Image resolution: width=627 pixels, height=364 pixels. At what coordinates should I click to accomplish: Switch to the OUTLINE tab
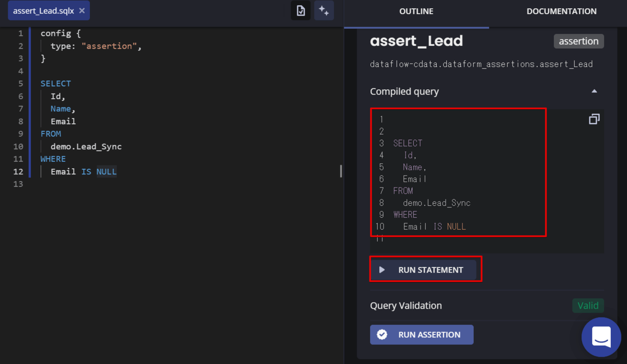416,11
